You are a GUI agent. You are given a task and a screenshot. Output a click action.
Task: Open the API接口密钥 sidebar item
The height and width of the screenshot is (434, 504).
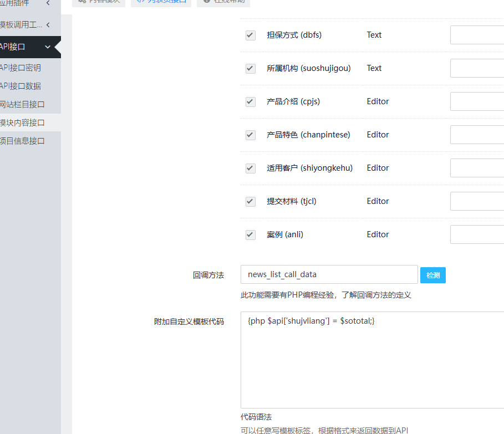click(21, 68)
